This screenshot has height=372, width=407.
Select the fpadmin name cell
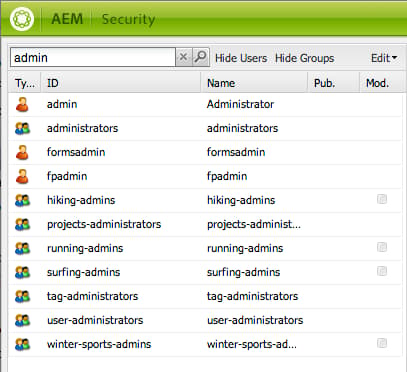(x=227, y=176)
